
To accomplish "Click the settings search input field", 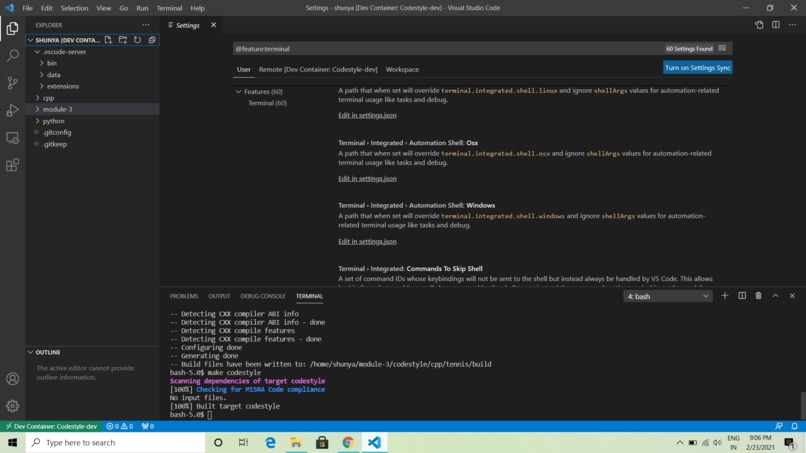I will tap(447, 48).
